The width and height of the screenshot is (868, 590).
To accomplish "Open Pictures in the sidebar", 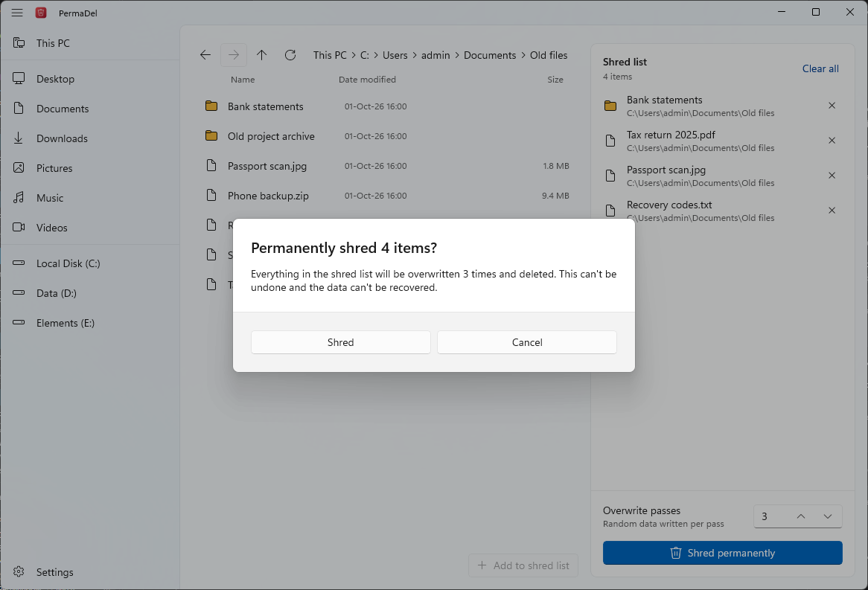I will click(x=89, y=168).
